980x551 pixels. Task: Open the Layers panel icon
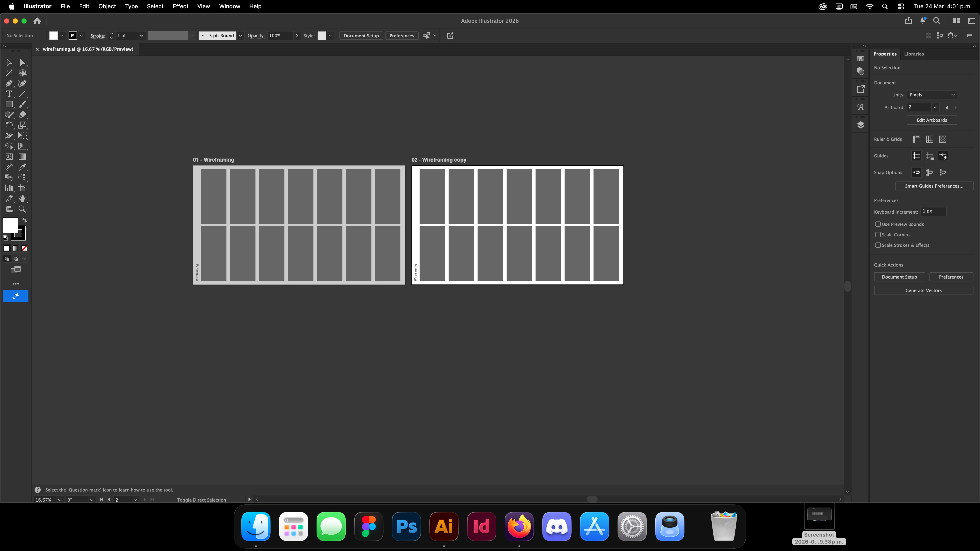pos(861,125)
